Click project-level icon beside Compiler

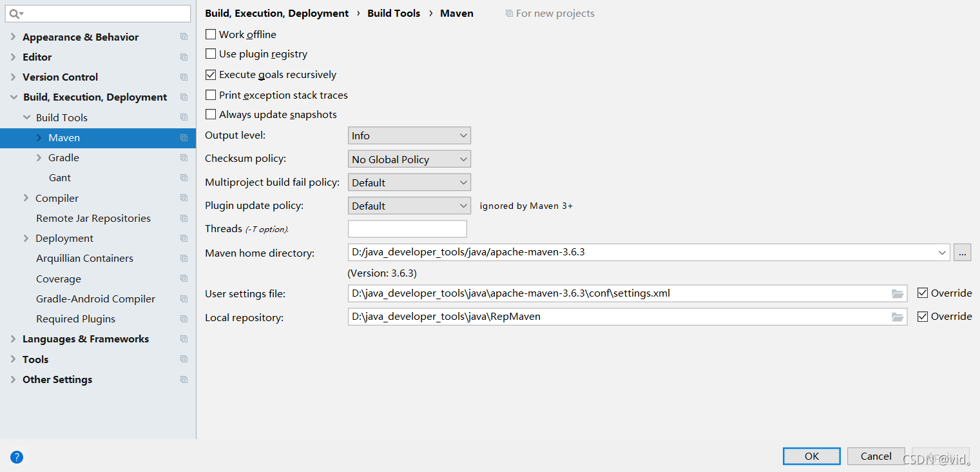tap(184, 198)
